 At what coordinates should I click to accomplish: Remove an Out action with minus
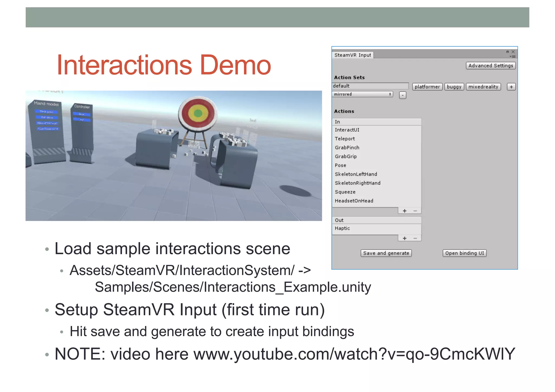[x=415, y=238]
